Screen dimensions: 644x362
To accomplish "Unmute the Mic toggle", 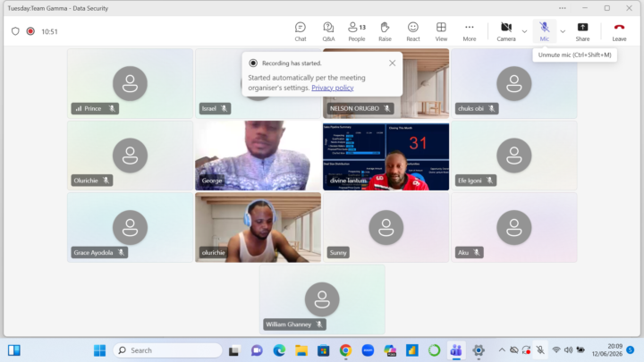I will tap(544, 31).
